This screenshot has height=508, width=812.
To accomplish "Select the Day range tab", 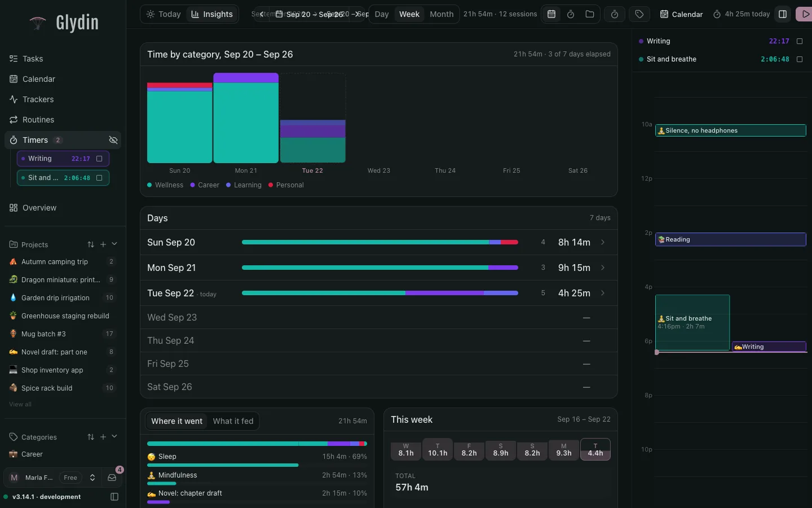I will 382,14.
